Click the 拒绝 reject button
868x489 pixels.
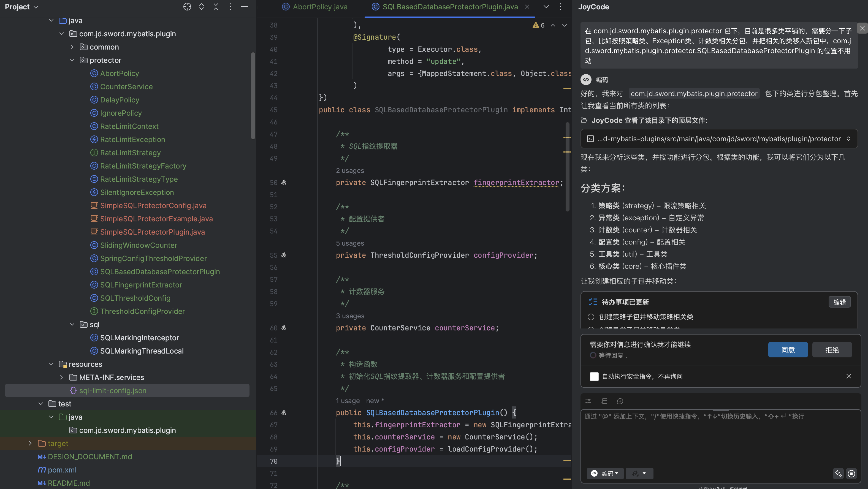coord(832,350)
